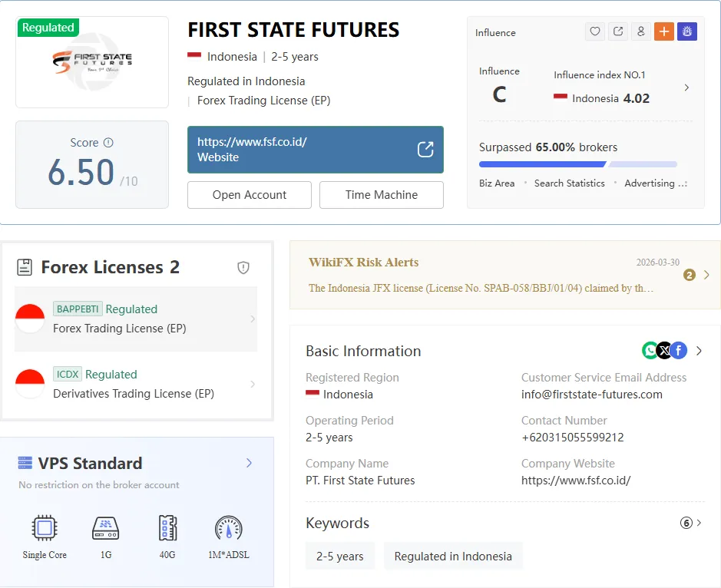Open VPS Standard details chevron

coord(249,463)
